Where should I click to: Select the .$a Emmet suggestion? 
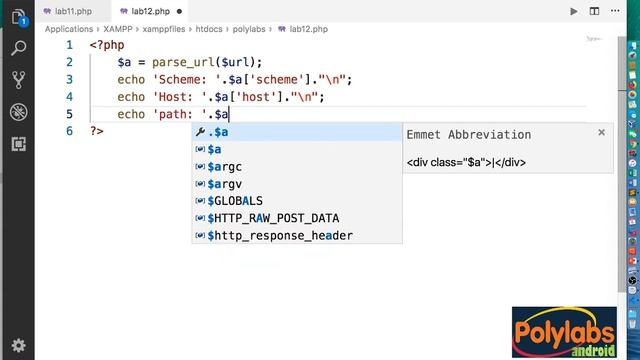[297, 132]
